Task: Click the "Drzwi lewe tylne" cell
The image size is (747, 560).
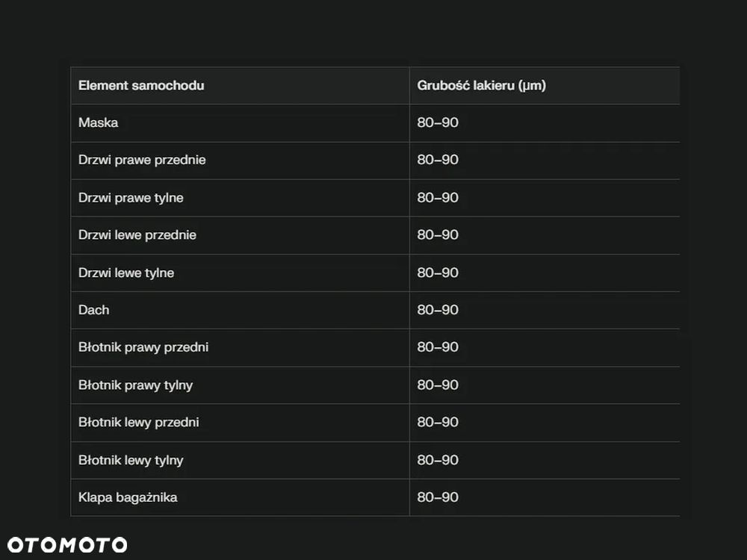Action: click(x=126, y=273)
